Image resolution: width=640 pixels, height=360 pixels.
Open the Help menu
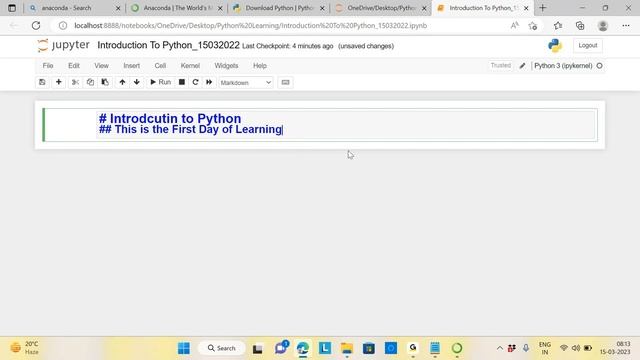click(x=260, y=66)
